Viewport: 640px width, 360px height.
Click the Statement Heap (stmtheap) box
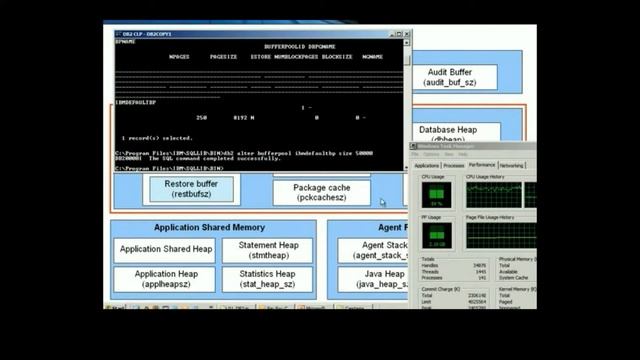coord(268,250)
